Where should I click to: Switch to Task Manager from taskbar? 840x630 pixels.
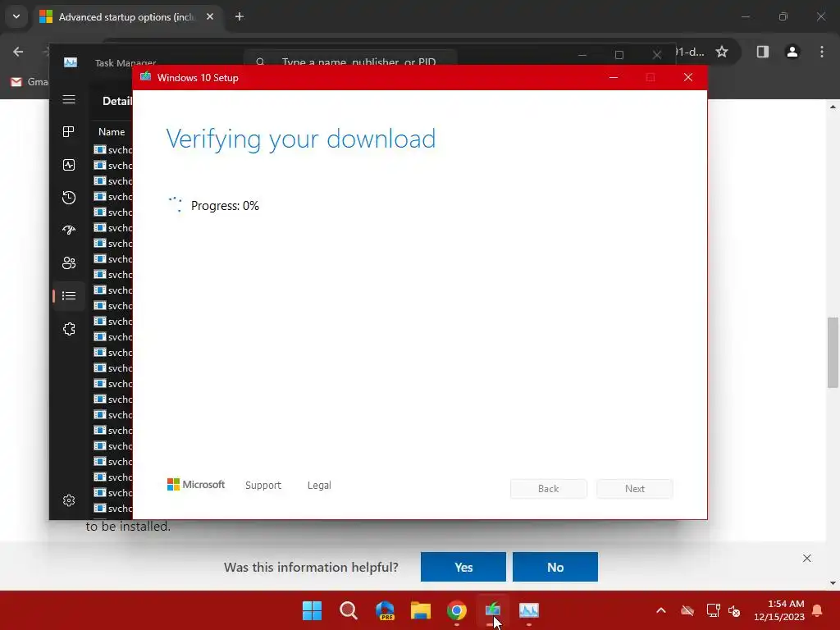click(x=529, y=610)
